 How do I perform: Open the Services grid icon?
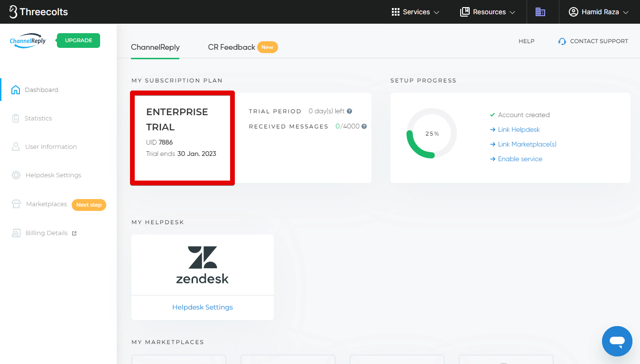point(396,12)
